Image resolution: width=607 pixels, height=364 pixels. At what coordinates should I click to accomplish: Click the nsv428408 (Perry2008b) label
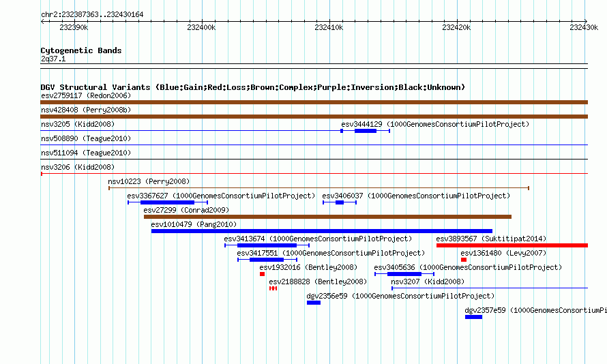pyautogui.click(x=86, y=110)
